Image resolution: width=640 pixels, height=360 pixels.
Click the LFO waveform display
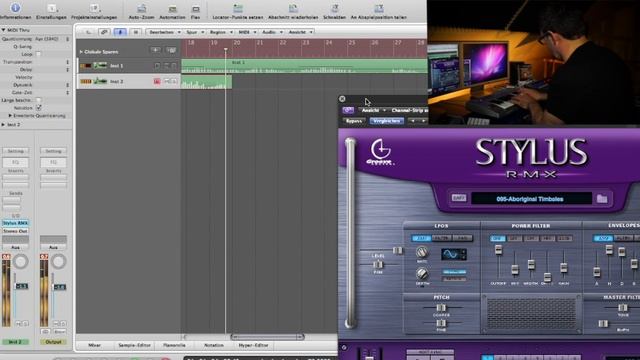(x=453, y=254)
